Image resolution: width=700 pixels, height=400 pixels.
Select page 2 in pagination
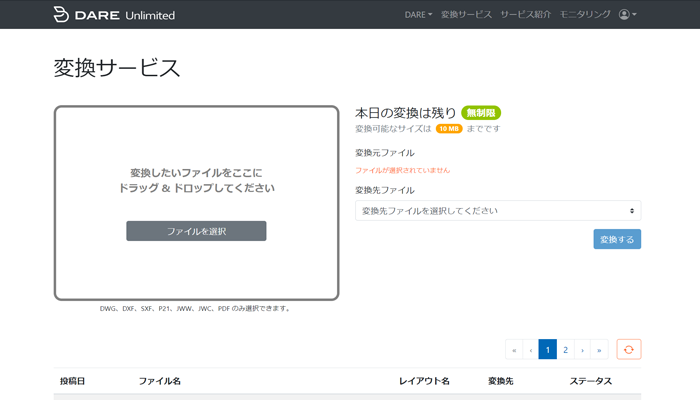tap(565, 349)
